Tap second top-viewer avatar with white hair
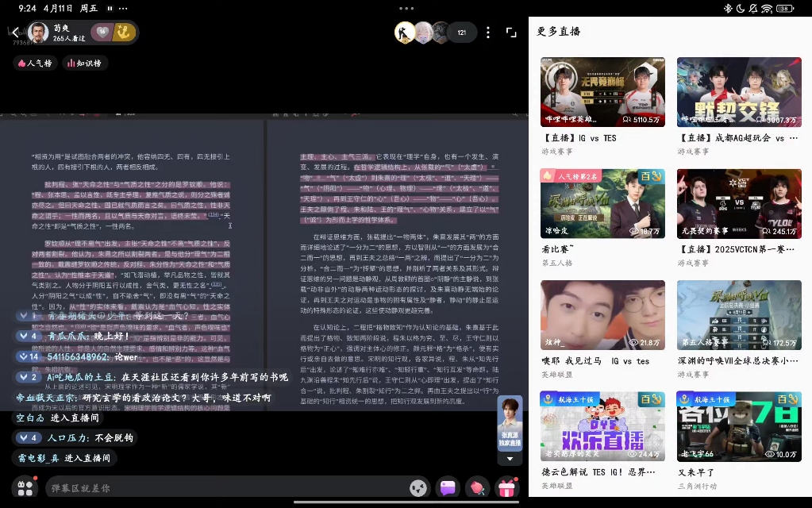 pyautogui.click(x=424, y=33)
